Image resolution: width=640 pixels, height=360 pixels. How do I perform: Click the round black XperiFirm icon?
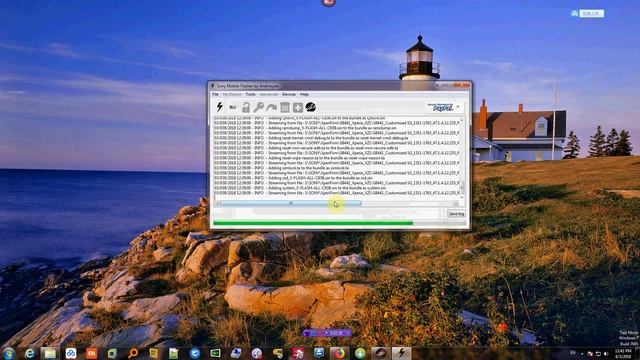pos(311,107)
